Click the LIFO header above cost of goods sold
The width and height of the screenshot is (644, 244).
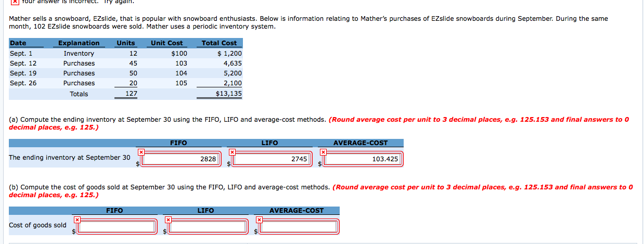coord(205,211)
